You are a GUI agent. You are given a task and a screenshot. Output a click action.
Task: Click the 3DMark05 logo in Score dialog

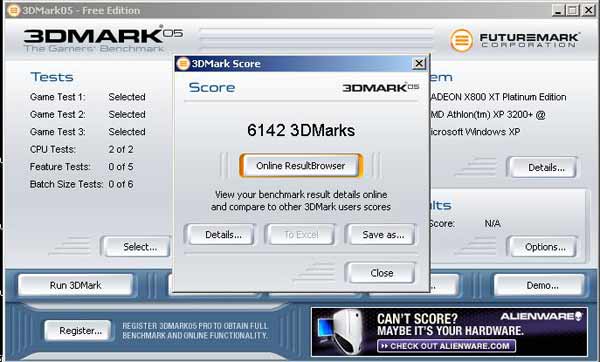click(x=381, y=88)
